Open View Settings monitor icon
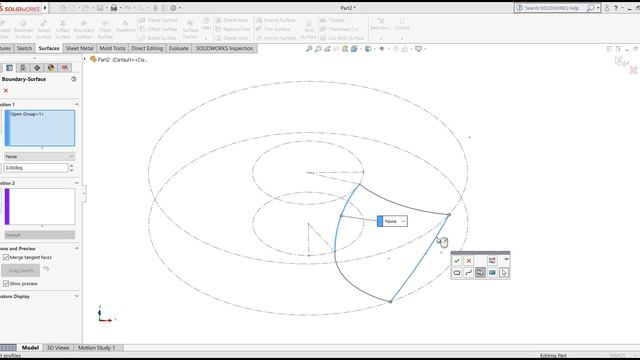Viewport: 640px width, 360px height. (418, 49)
